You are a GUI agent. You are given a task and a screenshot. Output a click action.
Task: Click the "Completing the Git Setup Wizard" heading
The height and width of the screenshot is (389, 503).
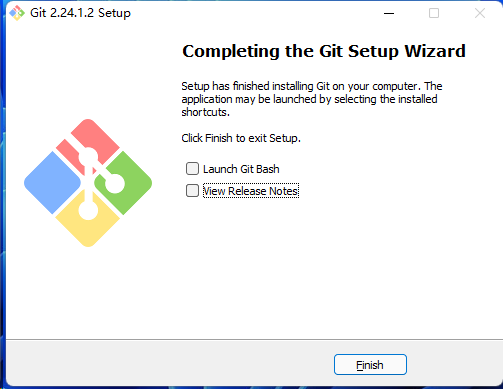tap(324, 51)
